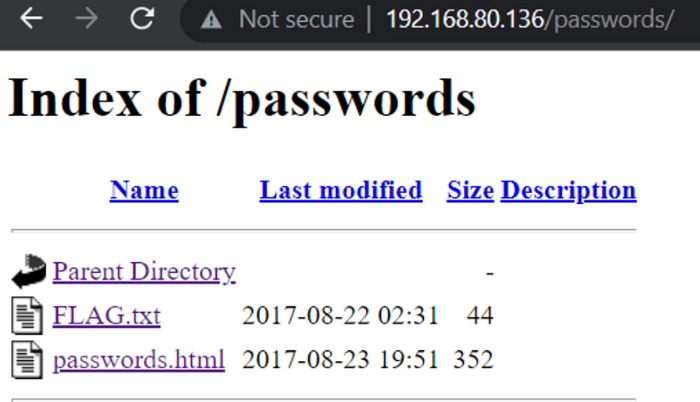Click the browser back arrow
This screenshot has width=700, height=402.
(x=32, y=19)
